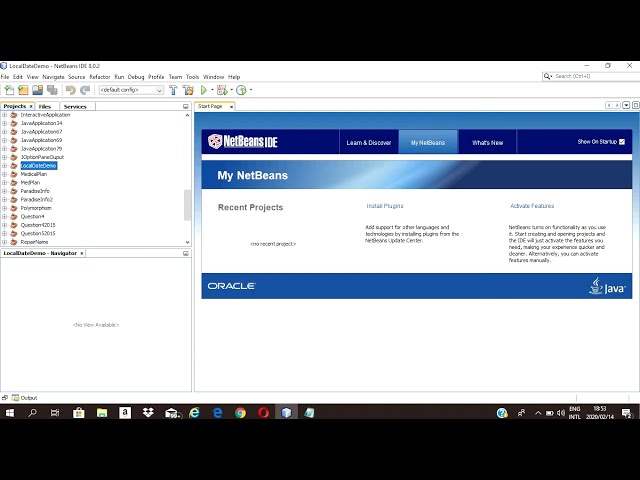The height and width of the screenshot is (480, 640).
Task: Minimize the Projects window group
Action: (x=186, y=107)
